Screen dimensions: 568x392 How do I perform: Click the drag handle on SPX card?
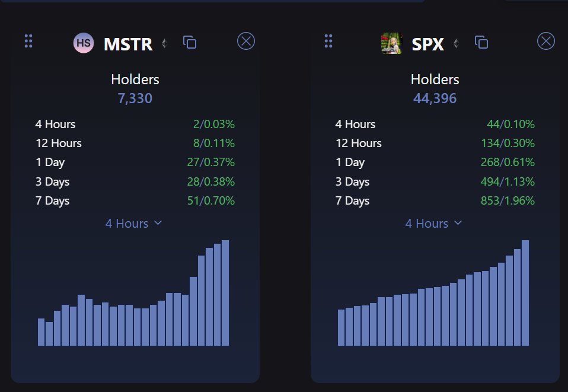pyautogui.click(x=328, y=41)
